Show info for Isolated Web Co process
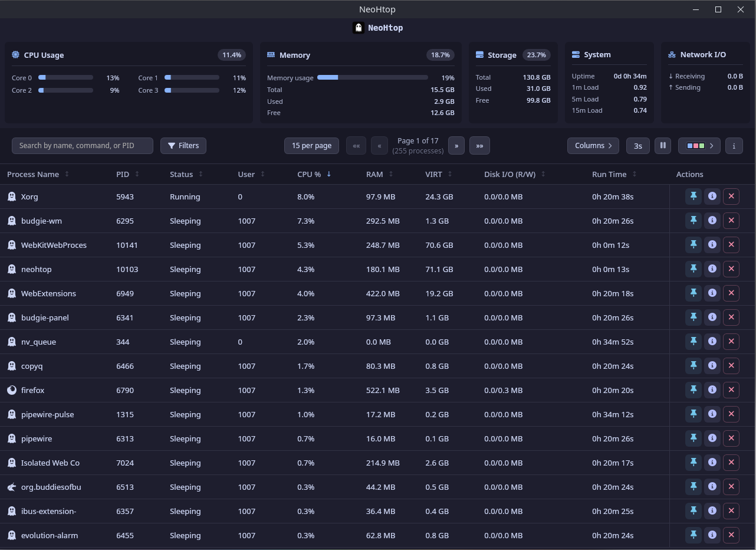 [x=712, y=463]
